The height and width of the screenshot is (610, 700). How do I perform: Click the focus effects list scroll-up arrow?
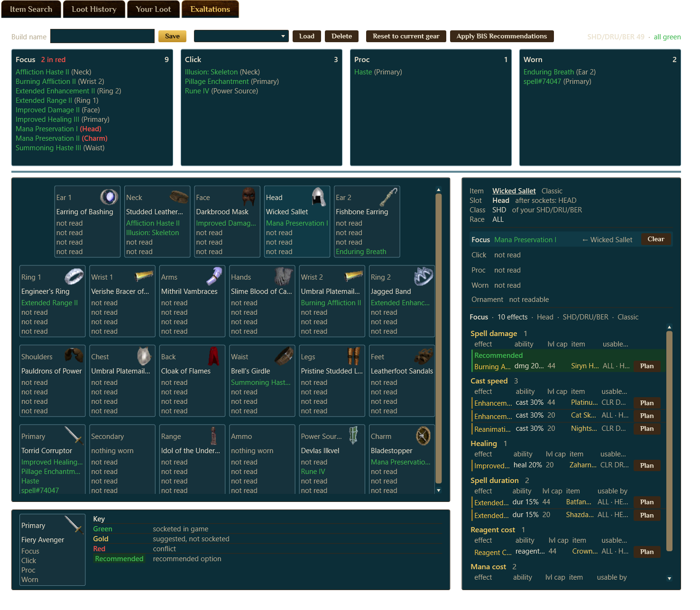[670, 327]
